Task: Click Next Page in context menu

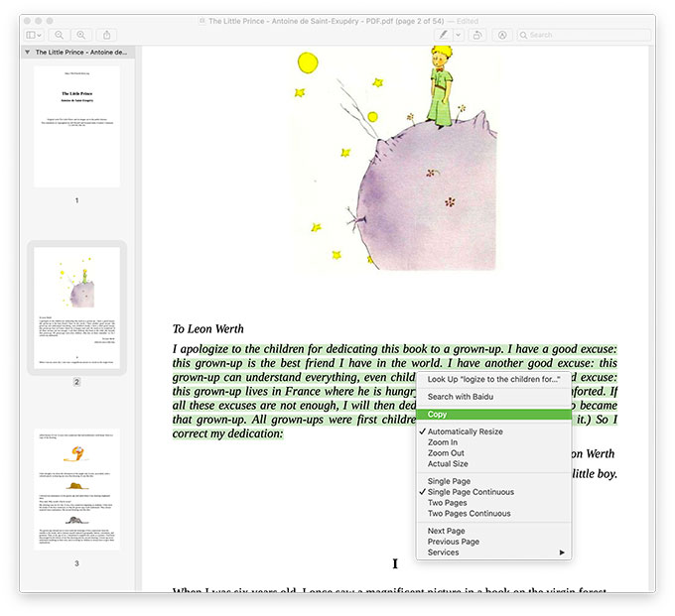Action: click(448, 531)
